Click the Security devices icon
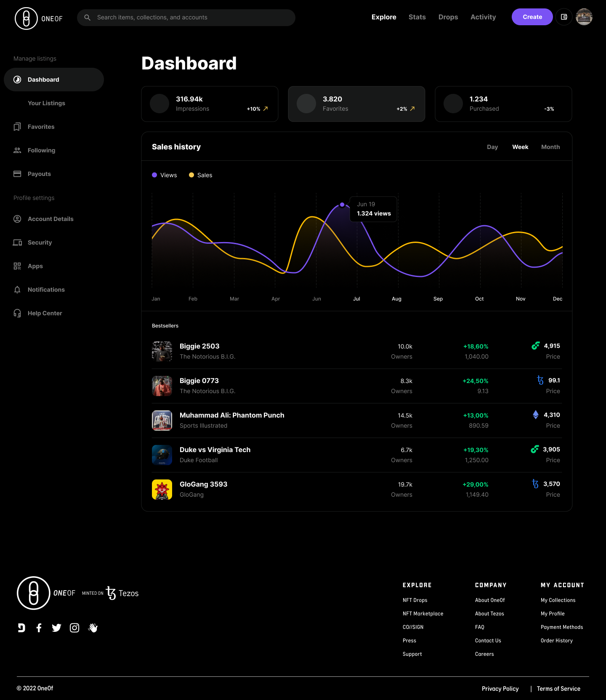This screenshot has height=700, width=606. [x=17, y=242]
